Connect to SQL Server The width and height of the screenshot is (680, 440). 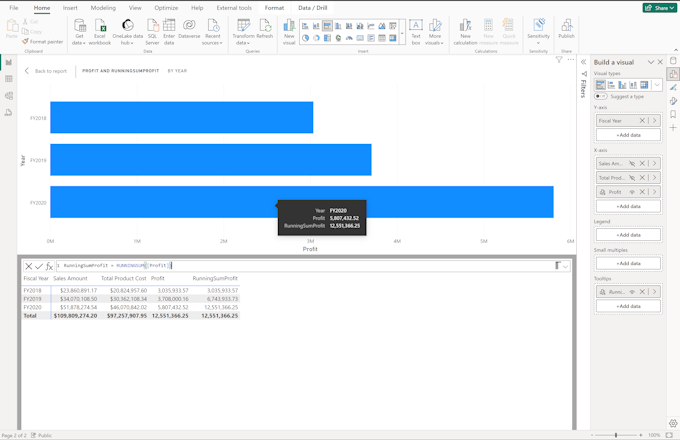pyautogui.click(x=152, y=32)
